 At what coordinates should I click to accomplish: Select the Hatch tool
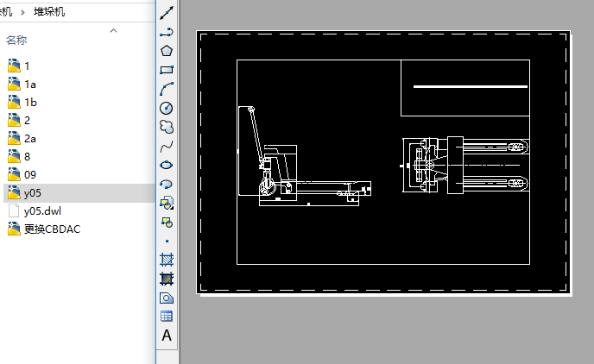coord(167,260)
